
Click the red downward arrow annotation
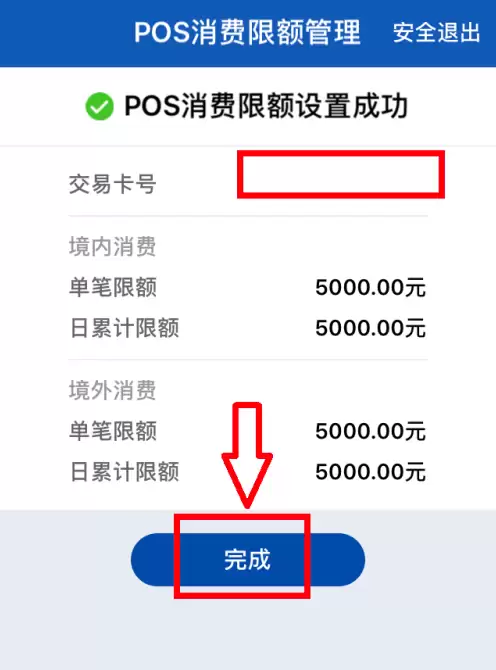coord(247,455)
